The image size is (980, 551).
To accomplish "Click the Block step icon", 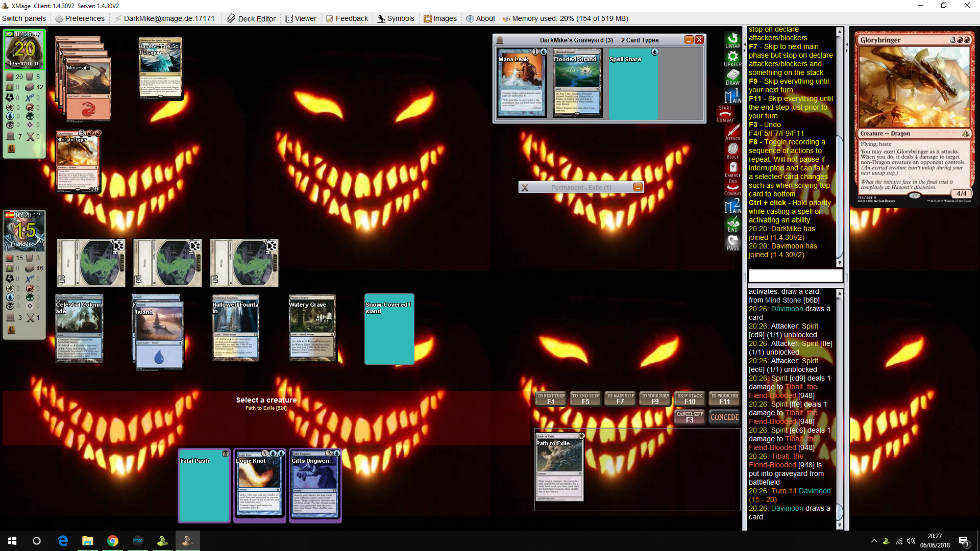I will (732, 151).
